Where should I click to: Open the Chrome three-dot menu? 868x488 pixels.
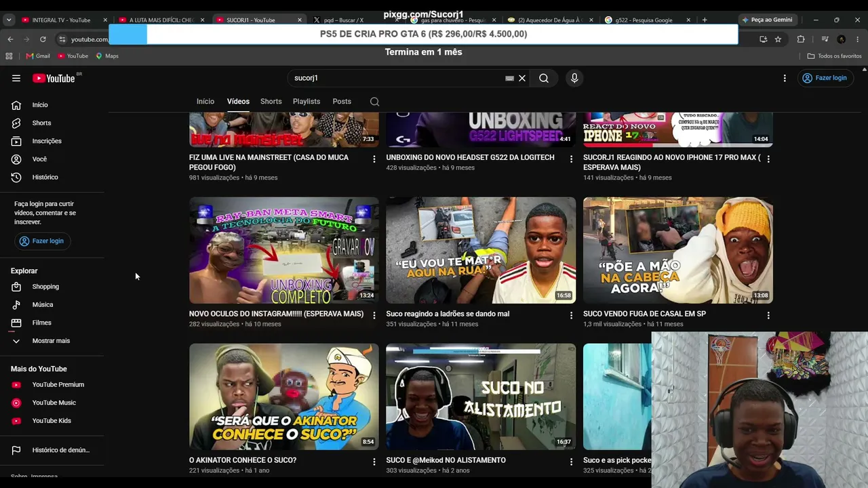[858, 39]
